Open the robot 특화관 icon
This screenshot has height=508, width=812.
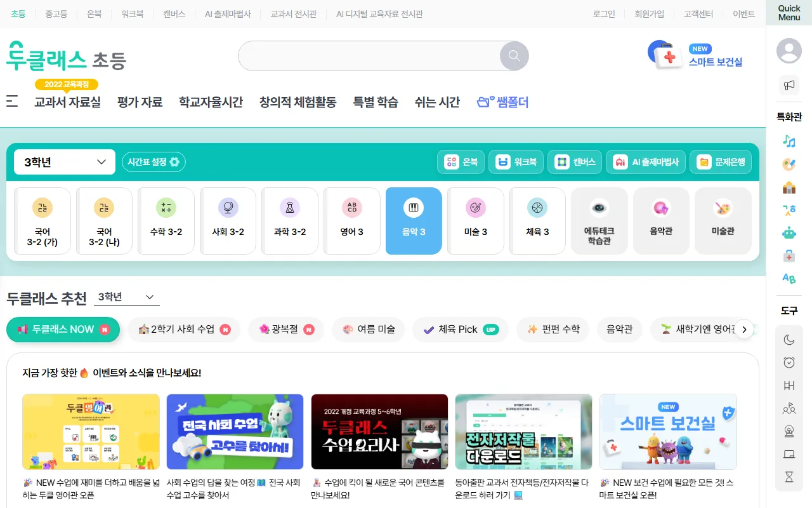click(x=789, y=232)
